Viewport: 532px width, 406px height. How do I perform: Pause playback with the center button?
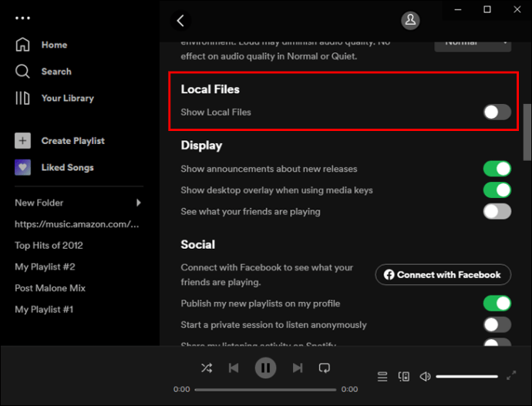point(266,367)
